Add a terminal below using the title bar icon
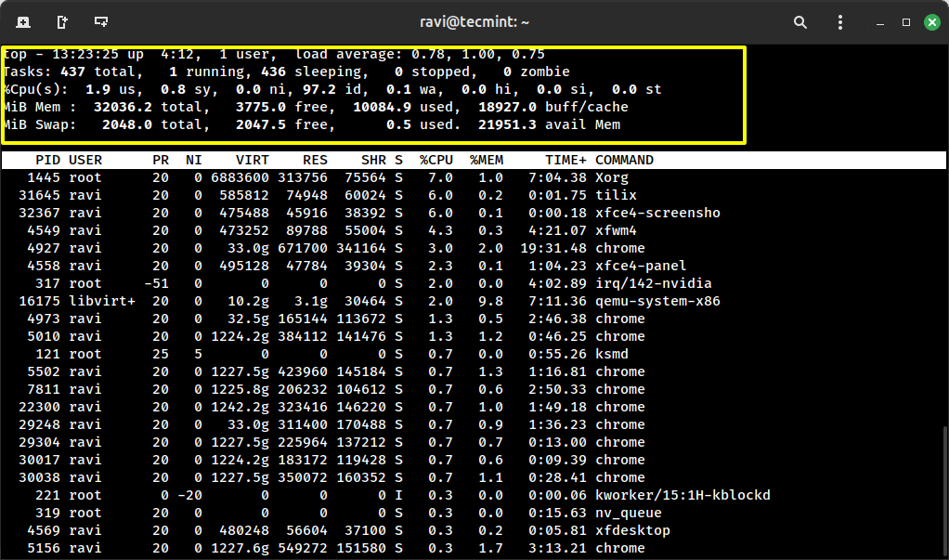949x560 pixels. click(101, 21)
